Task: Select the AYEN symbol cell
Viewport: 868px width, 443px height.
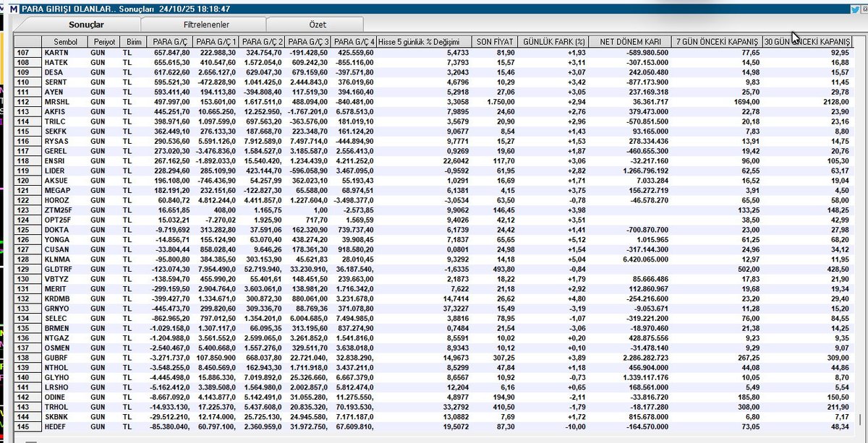Action: 64,93
